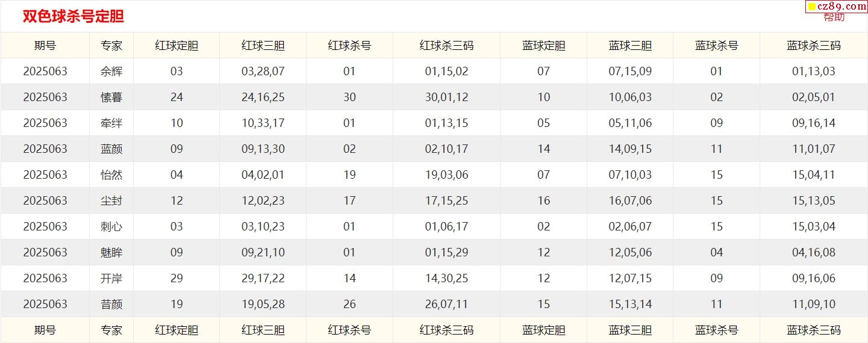Click red kill codes 02,10,17
Image resolution: width=868 pixels, height=343 pixels.
point(446,149)
